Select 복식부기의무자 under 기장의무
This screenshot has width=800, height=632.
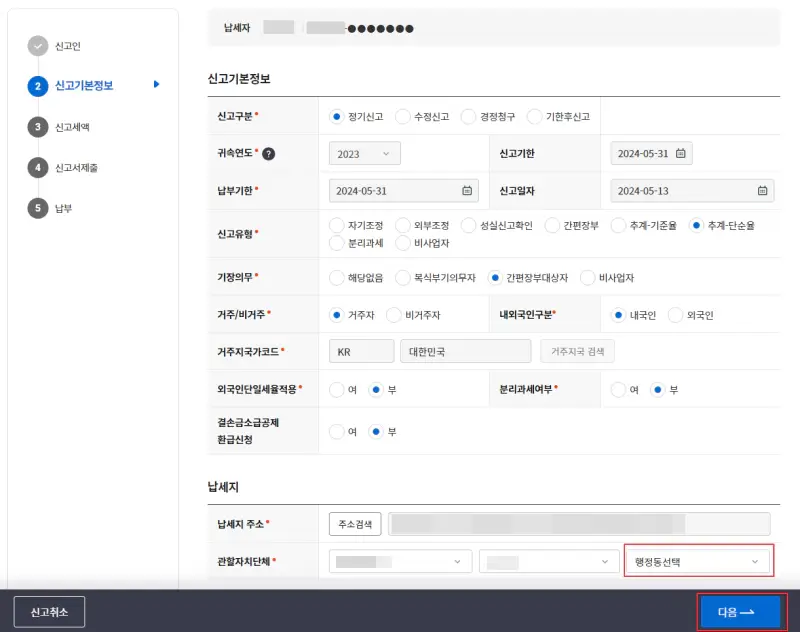(x=403, y=277)
